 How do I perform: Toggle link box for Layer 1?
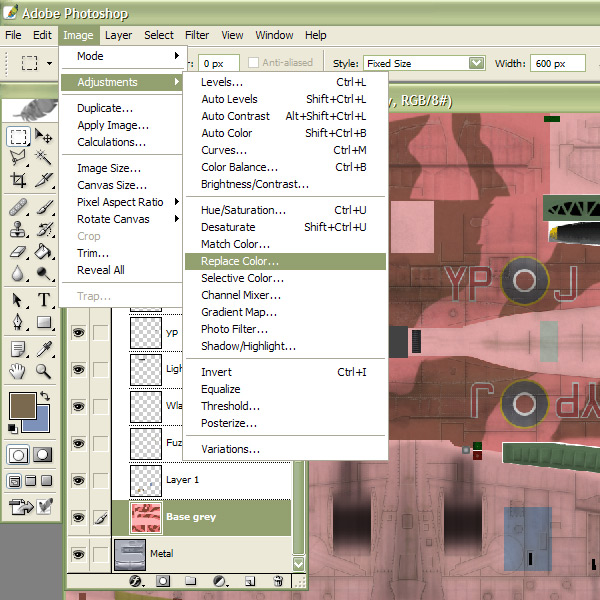[x=101, y=480]
